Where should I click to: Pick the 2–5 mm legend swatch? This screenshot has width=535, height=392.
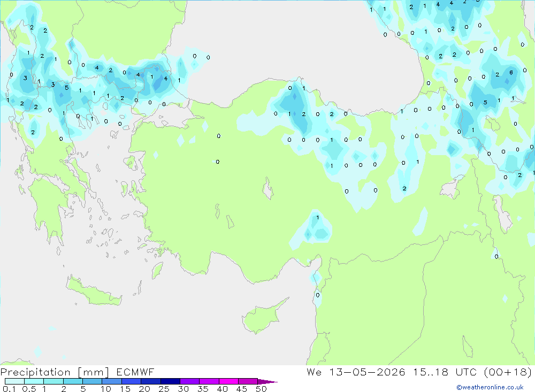(x=73, y=381)
